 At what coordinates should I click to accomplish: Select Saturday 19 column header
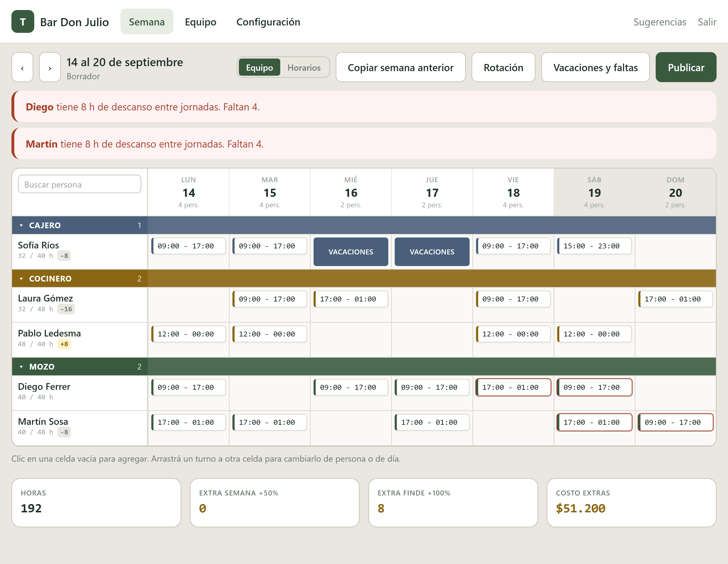594,192
